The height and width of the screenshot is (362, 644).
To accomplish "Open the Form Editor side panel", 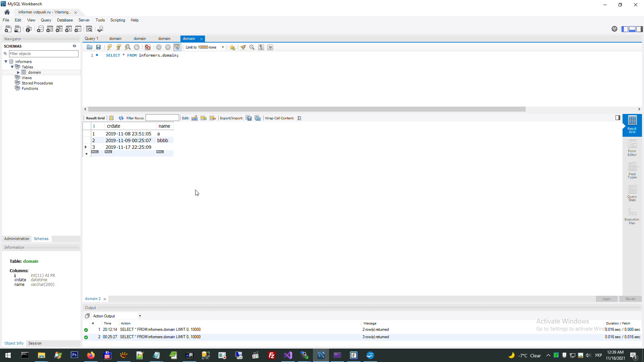I will click(632, 148).
